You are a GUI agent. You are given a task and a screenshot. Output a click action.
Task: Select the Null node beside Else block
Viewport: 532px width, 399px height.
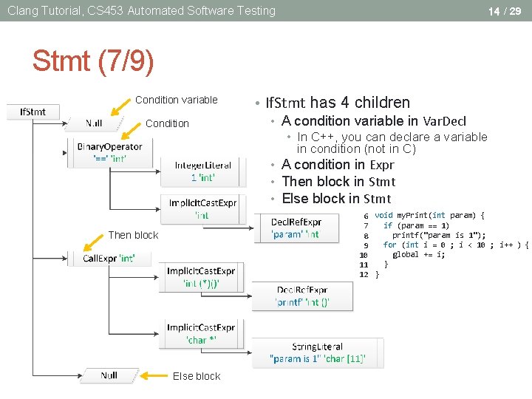[109, 375]
